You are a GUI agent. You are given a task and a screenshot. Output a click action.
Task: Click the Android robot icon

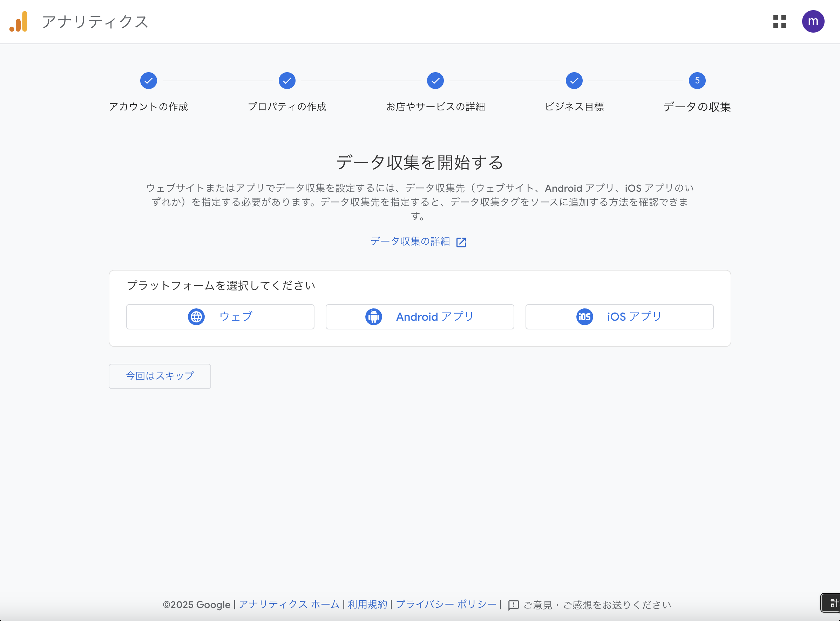pos(373,316)
